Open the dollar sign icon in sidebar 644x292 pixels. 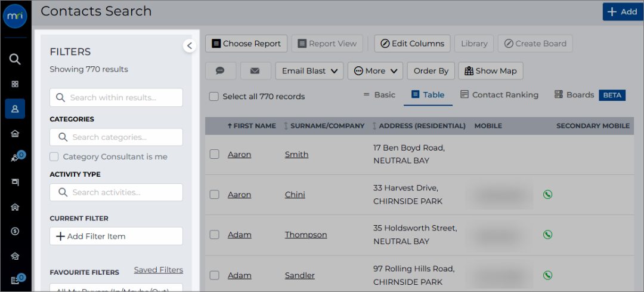click(15, 231)
